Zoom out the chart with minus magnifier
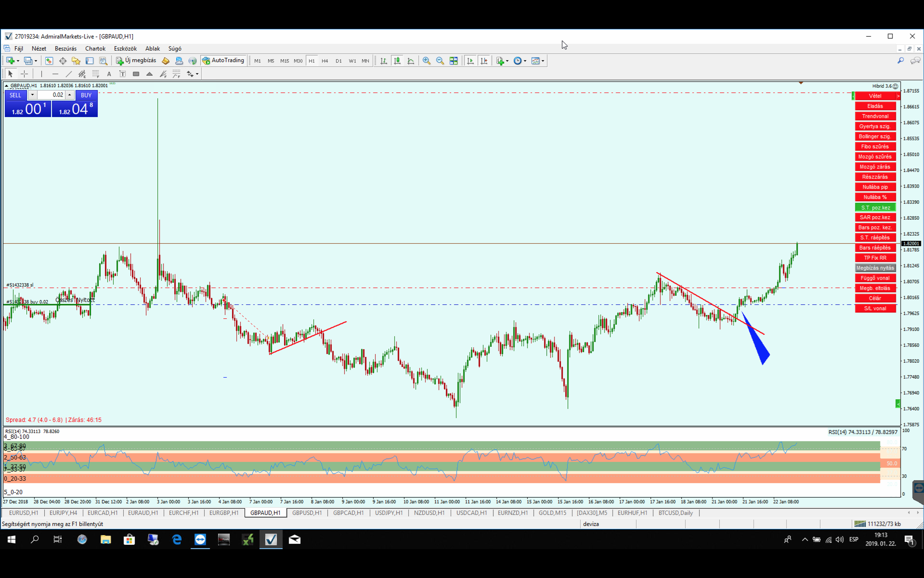The width and height of the screenshot is (924, 578). 440,61
